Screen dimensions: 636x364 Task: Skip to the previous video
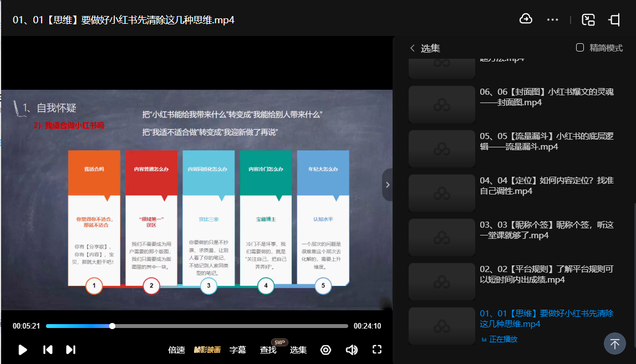click(48, 350)
